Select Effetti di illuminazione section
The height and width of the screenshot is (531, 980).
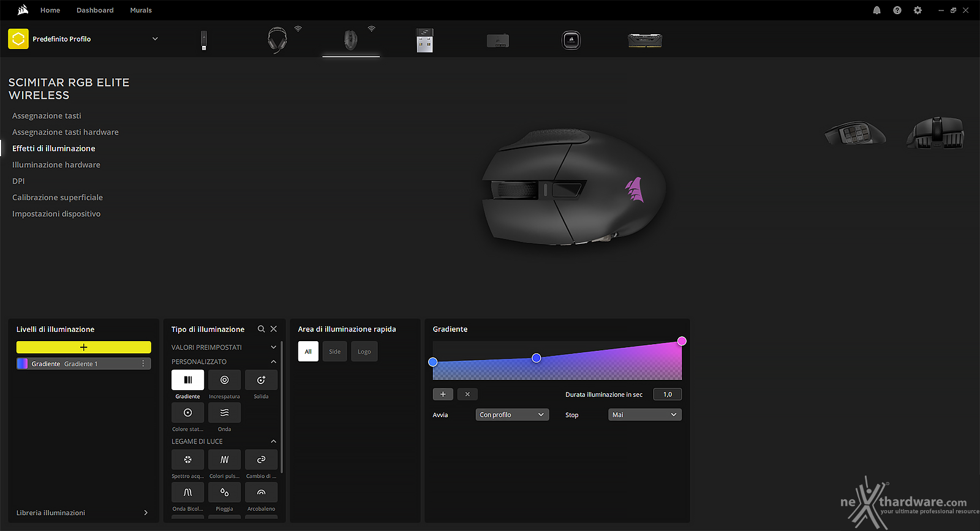[x=54, y=148]
